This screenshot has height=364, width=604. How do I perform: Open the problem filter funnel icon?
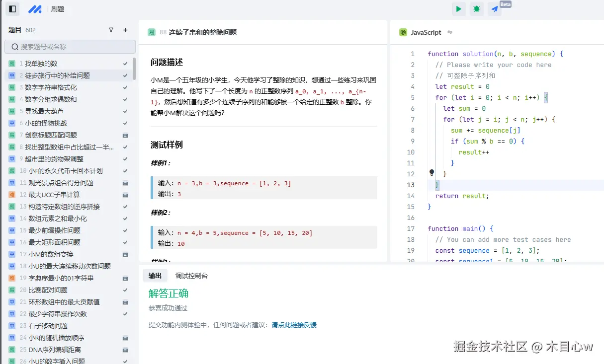(x=111, y=30)
